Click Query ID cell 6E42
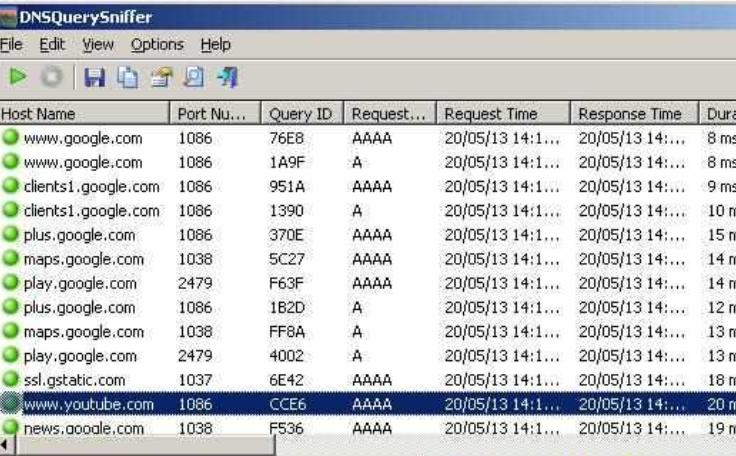This screenshot has height=456, width=736. click(x=286, y=380)
